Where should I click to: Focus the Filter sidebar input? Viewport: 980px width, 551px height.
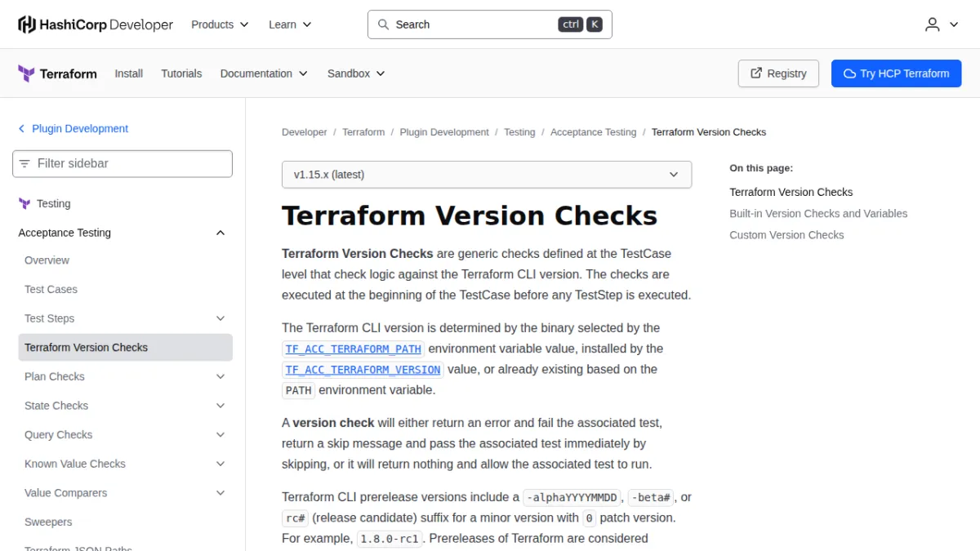pyautogui.click(x=122, y=163)
